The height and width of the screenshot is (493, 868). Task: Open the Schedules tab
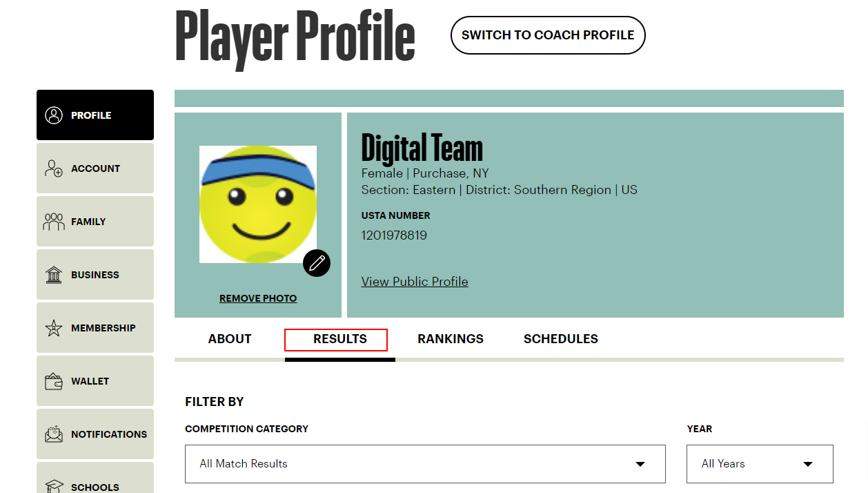[x=560, y=338]
